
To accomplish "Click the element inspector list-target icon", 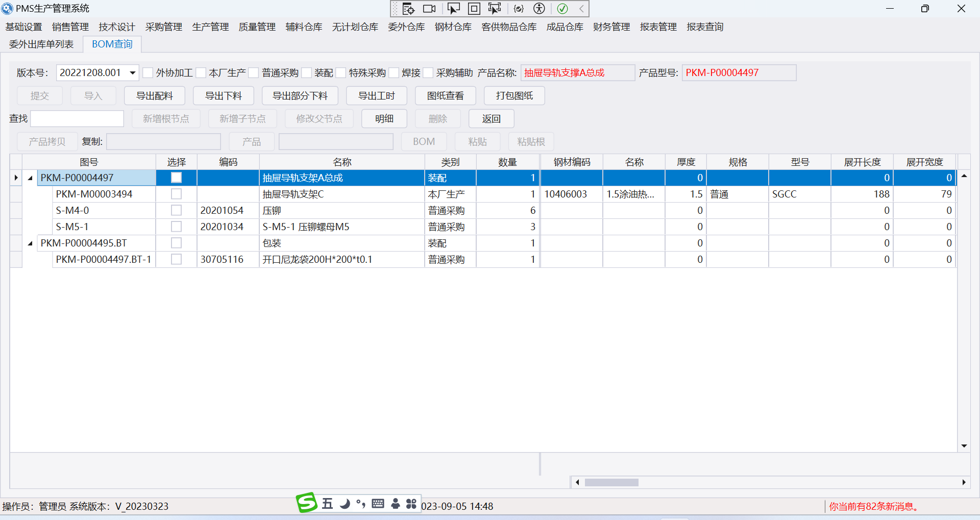I will pyautogui.click(x=408, y=9).
